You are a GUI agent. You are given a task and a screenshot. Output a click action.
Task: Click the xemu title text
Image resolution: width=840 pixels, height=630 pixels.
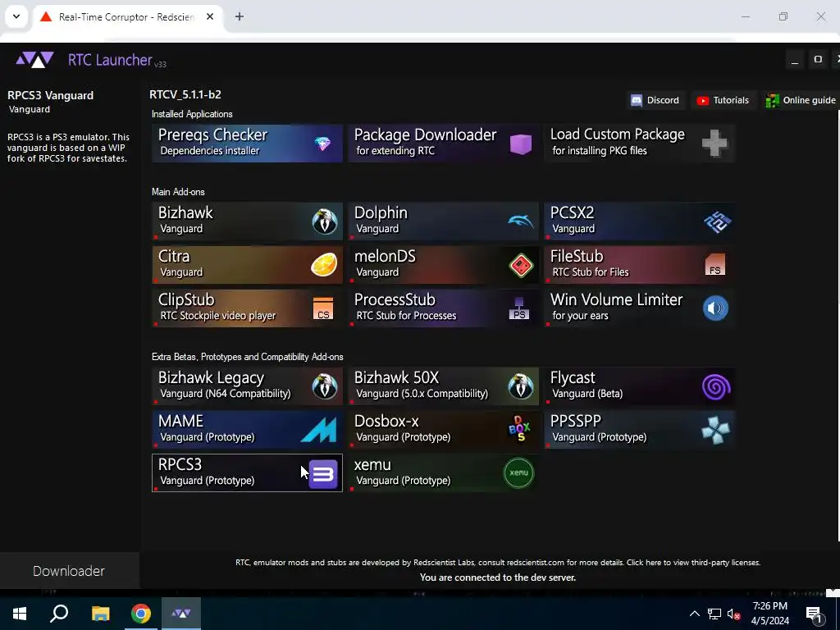tap(372, 465)
